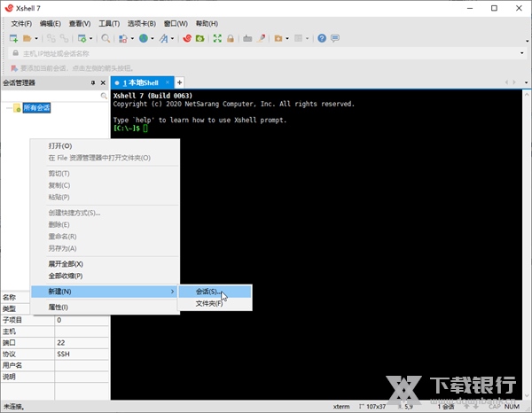Click the red Xshell swirl toolbar icon

point(187,38)
